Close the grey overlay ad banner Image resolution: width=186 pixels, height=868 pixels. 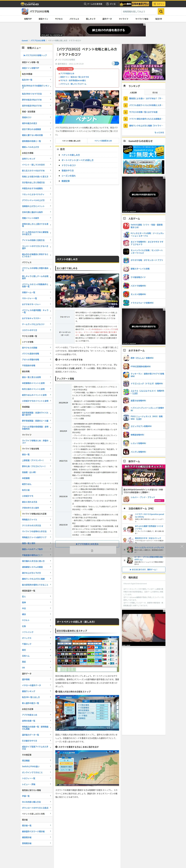(182, 546)
